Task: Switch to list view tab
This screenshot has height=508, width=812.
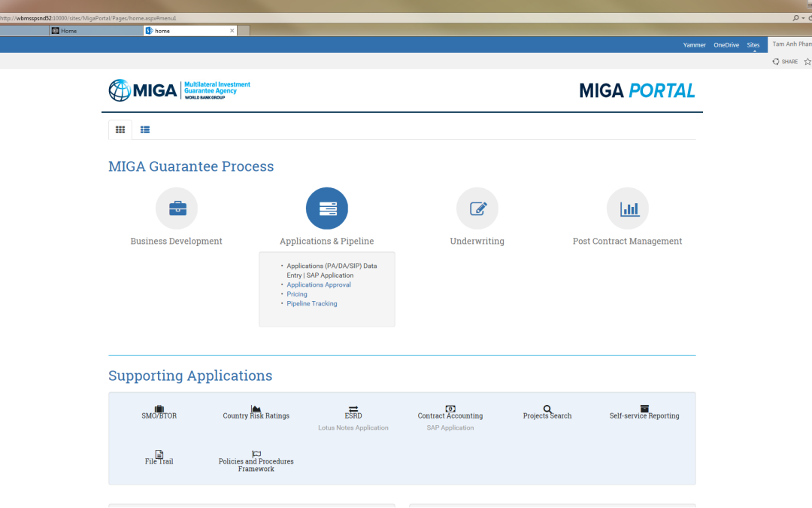Action: [x=145, y=129]
